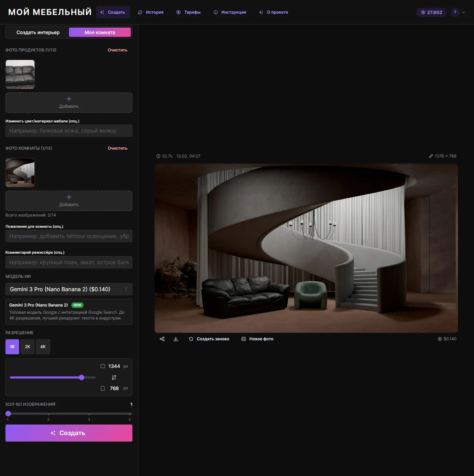Click the big Создать generate button
474x476 pixels.
tap(69, 433)
